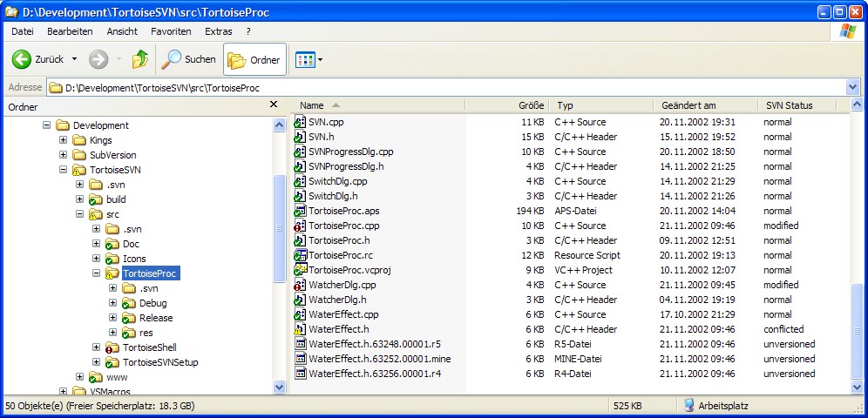Click the TortoiseProc.vcproj project icon
Image resolution: width=868 pixels, height=418 pixels.
300,270
